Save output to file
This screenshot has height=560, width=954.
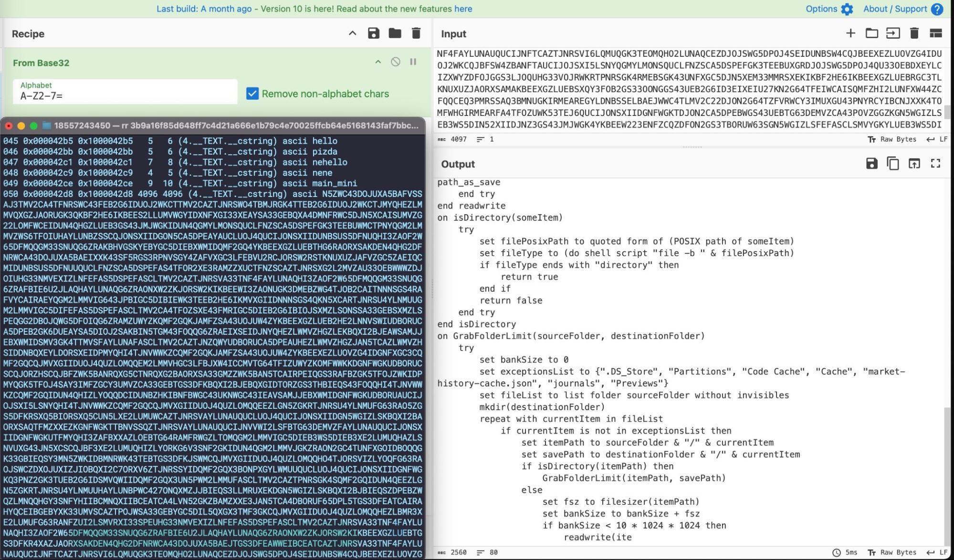871,164
